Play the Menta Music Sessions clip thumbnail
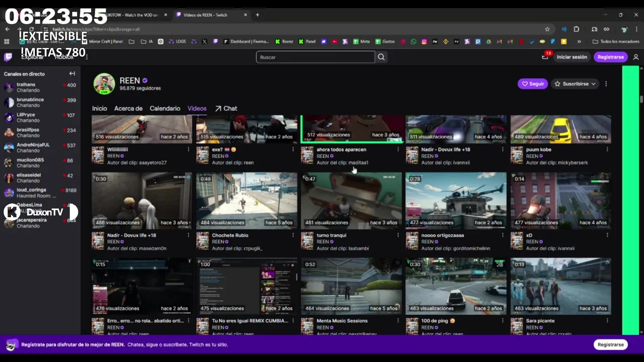 tap(351, 287)
